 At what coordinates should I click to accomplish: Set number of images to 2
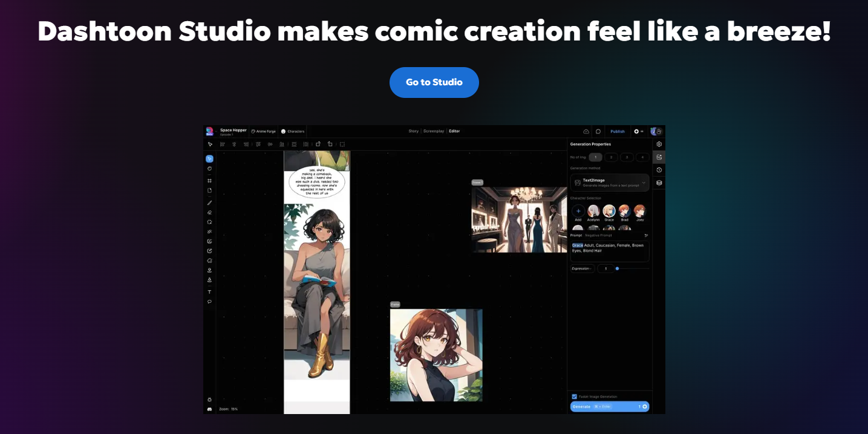click(x=611, y=157)
